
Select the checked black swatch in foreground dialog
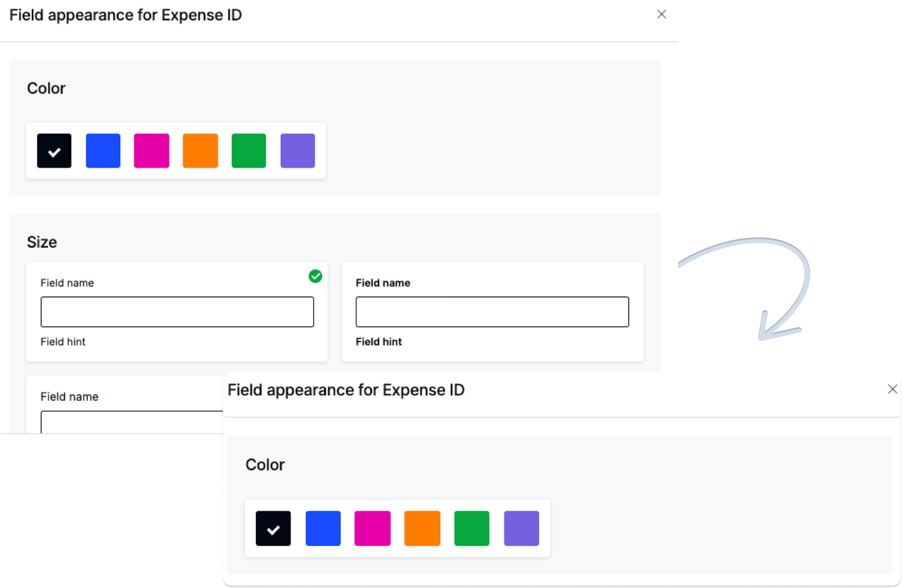(273, 528)
